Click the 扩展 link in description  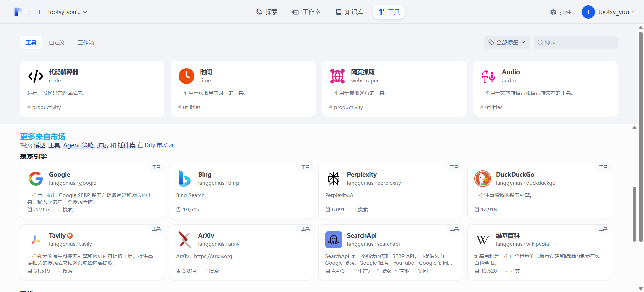click(x=103, y=145)
